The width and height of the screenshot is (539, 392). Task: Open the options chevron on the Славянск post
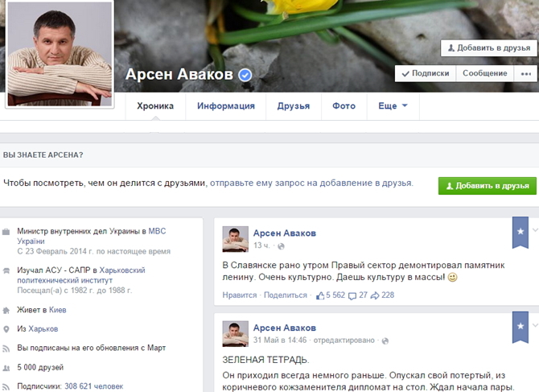pos(535,229)
